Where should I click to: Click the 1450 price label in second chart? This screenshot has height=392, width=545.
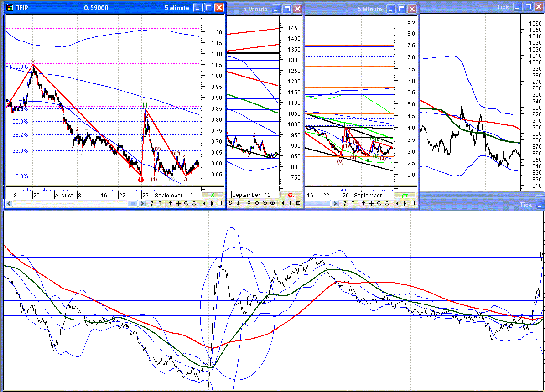point(294,28)
